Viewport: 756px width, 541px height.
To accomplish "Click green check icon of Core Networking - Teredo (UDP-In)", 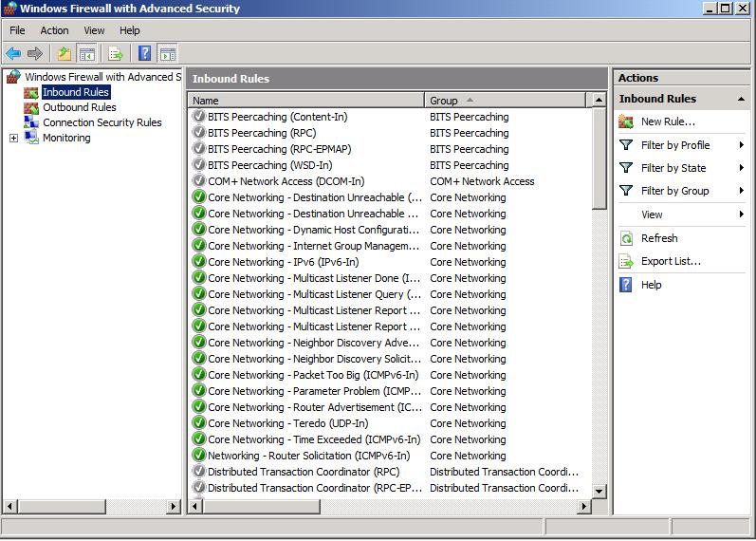I will point(198,422).
